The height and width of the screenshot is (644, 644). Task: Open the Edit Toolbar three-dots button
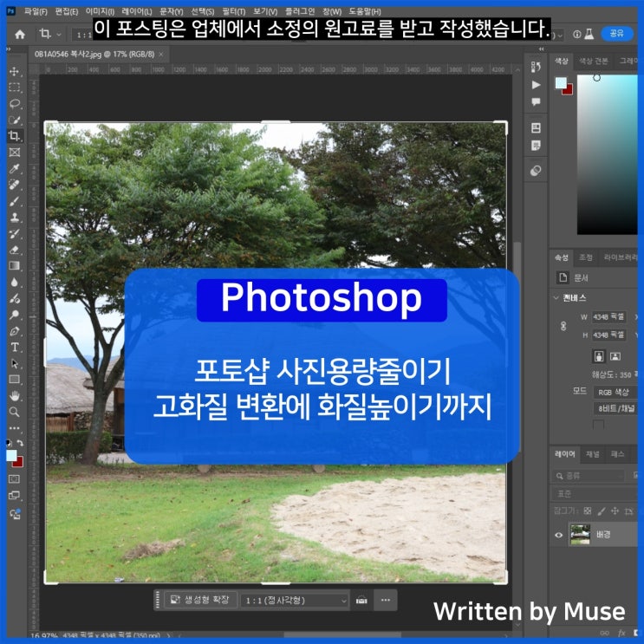coord(15,428)
